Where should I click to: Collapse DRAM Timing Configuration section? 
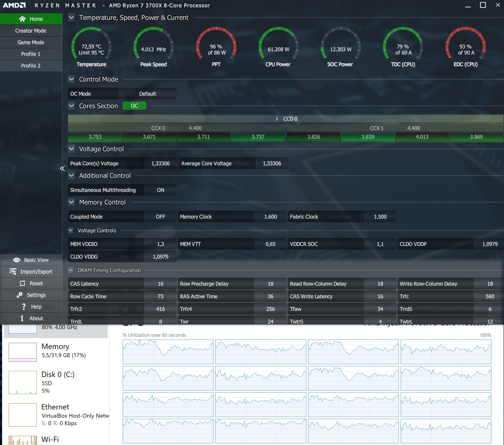[x=71, y=270]
